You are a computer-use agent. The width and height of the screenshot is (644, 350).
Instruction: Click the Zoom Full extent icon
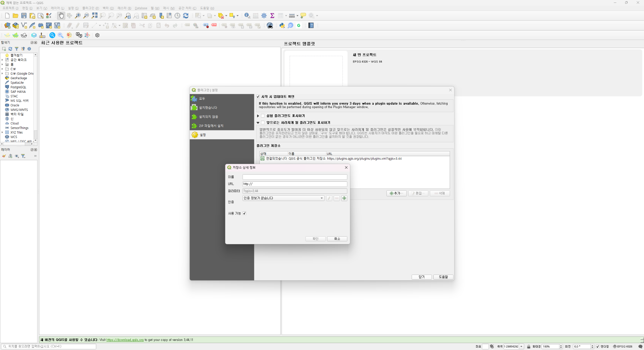point(94,16)
